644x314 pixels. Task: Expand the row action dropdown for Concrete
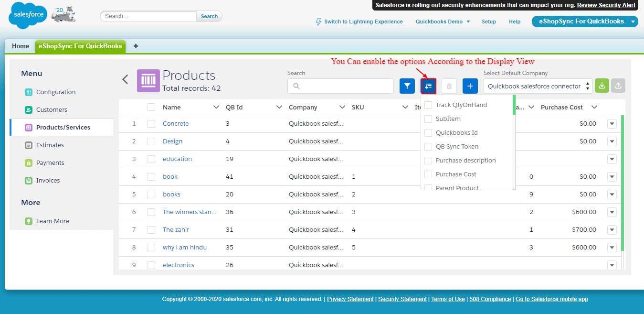click(612, 124)
